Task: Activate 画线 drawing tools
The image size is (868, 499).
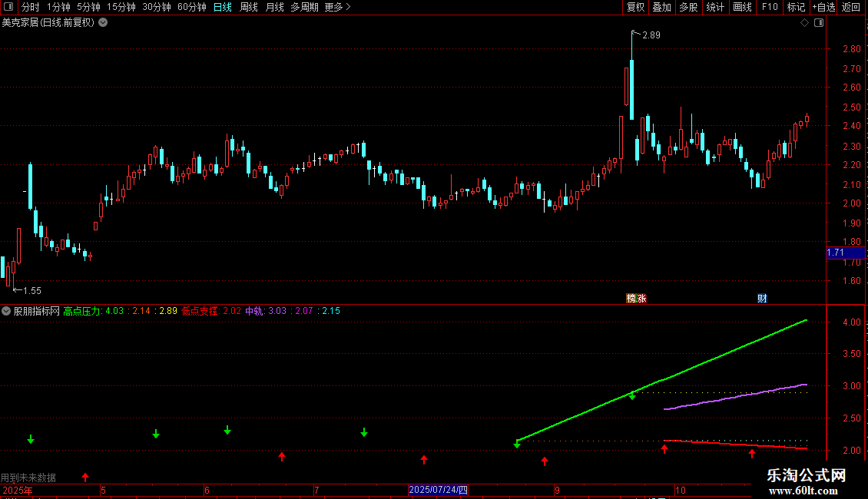Action: click(x=742, y=7)
